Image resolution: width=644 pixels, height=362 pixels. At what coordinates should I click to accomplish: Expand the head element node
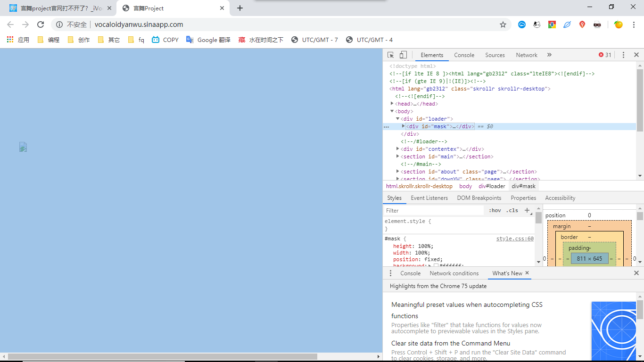pyautogui.click(x=392, y=104)
